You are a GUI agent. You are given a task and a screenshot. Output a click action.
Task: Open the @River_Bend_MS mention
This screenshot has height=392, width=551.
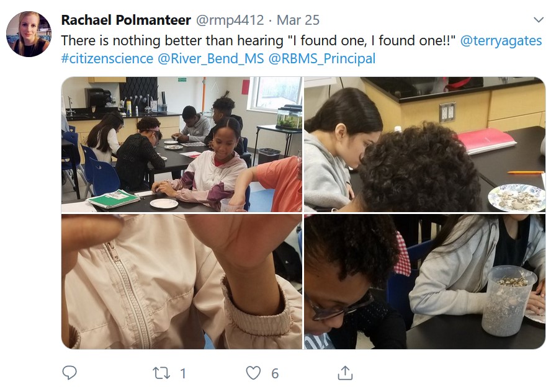click(211, 58)
